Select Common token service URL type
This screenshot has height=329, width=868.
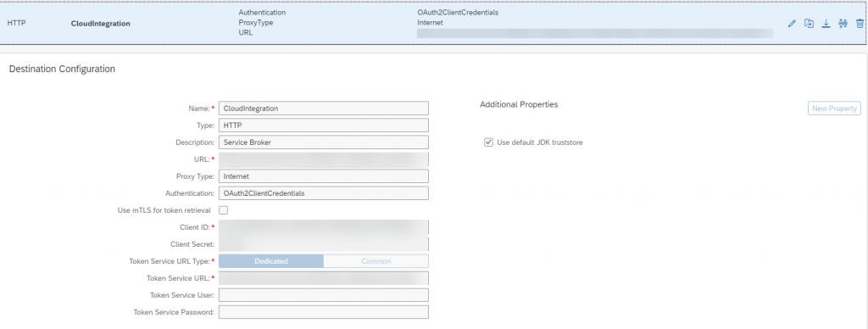point(376,261)
